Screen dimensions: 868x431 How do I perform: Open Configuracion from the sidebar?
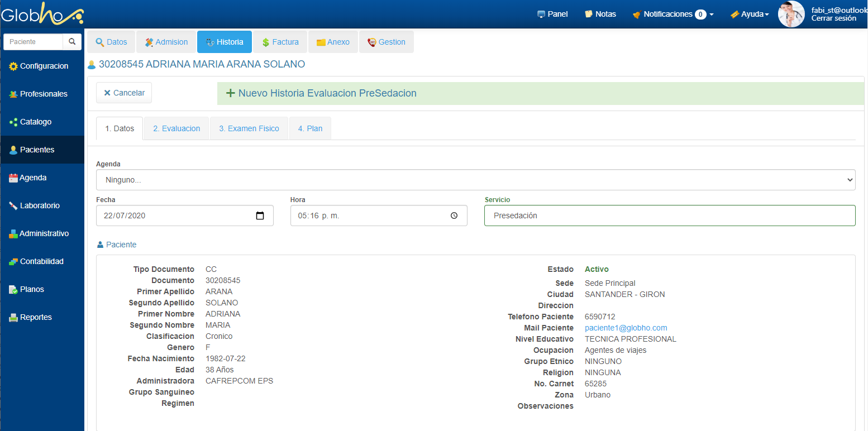pos(44,66)
